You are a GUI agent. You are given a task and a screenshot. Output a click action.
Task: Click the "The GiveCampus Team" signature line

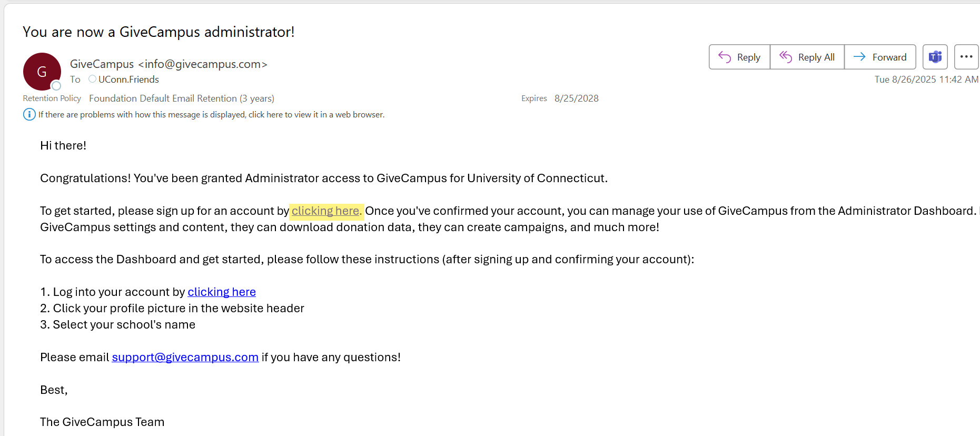click(102, 422)
